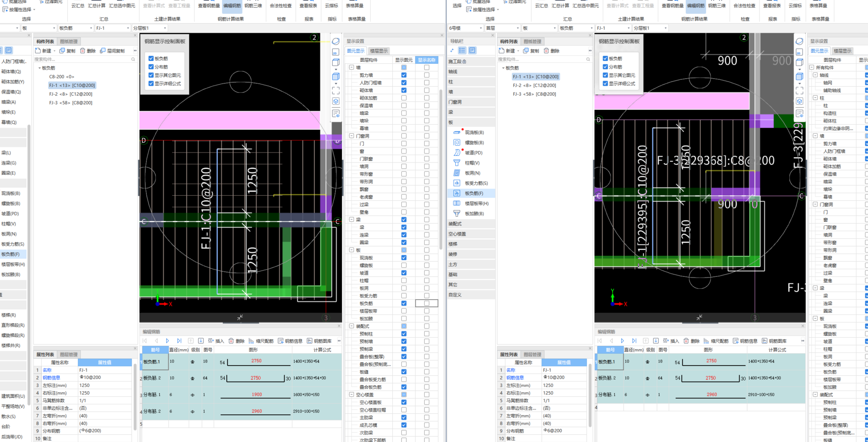Click the collapse arrows icon below left viewport
This screenshot has height=442, width=868.
pos(240,317)
